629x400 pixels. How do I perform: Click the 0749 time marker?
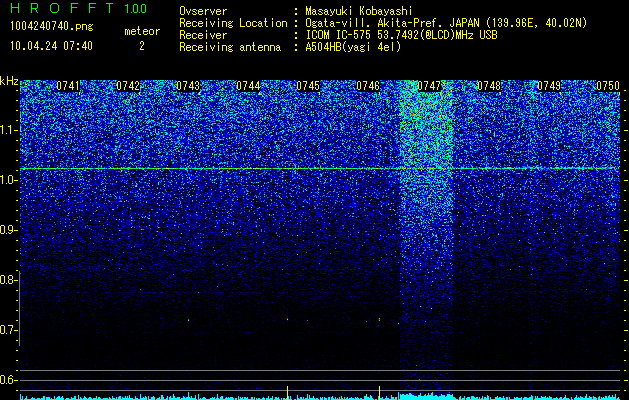(x=549, y=86)
